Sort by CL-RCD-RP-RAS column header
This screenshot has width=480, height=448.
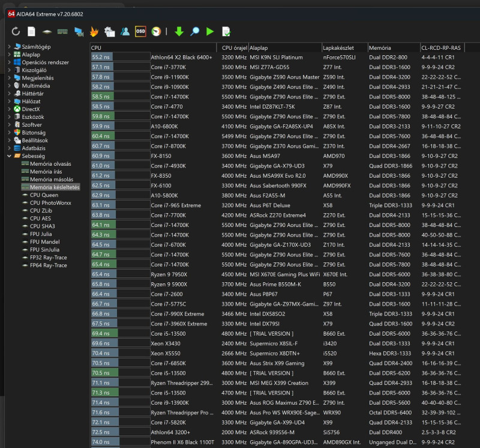click(x=442, y=48)
